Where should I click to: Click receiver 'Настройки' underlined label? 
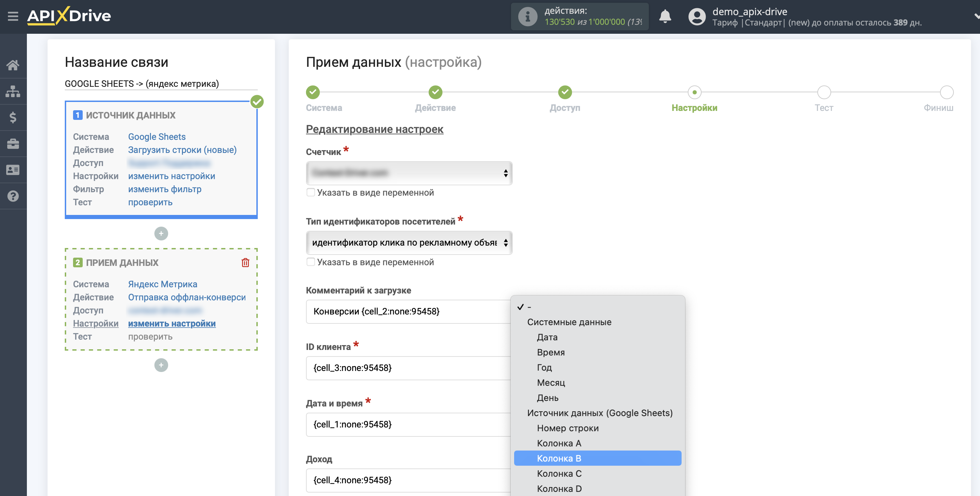click(96, 323)
